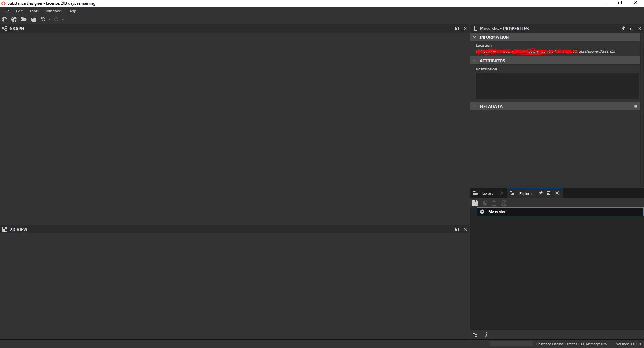Viewport: 644px width, 348px height.
Task: Click the Properties panel document icon
Action: pyautogui.click(x=475, y=28)
